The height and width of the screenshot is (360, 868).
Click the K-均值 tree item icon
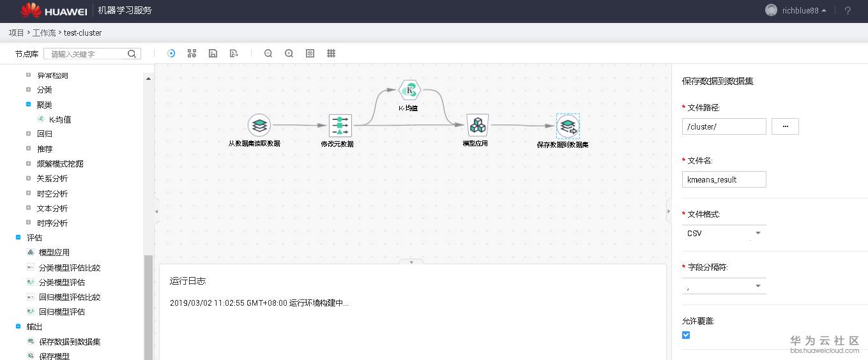pos(40,119)
